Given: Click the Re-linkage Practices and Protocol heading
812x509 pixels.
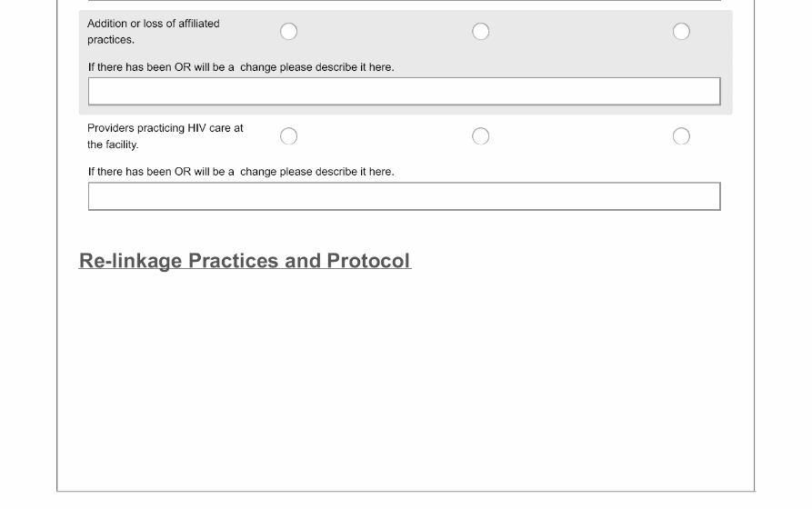Looking at the screenshot, I should (245, 261).
